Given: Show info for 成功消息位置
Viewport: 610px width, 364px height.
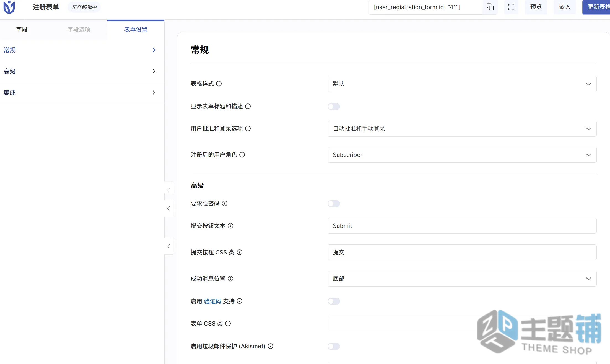Looking at the screenshot, I should click(x=230, y=279).
